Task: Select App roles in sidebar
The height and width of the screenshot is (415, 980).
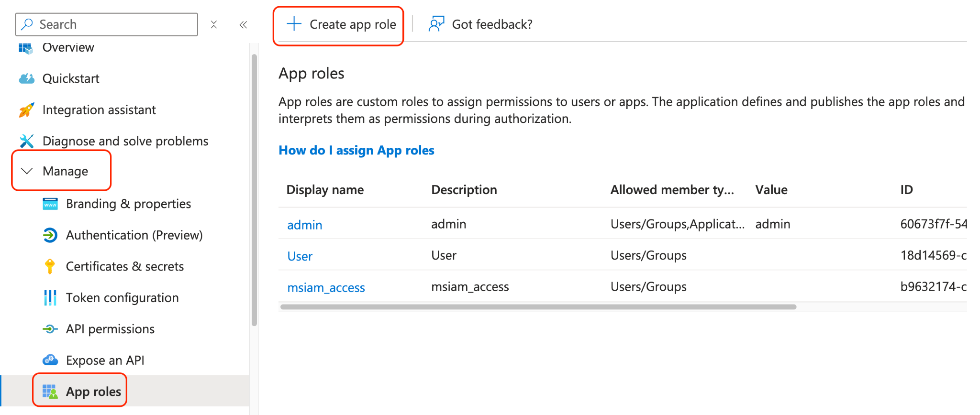Action: click(124, 391)
